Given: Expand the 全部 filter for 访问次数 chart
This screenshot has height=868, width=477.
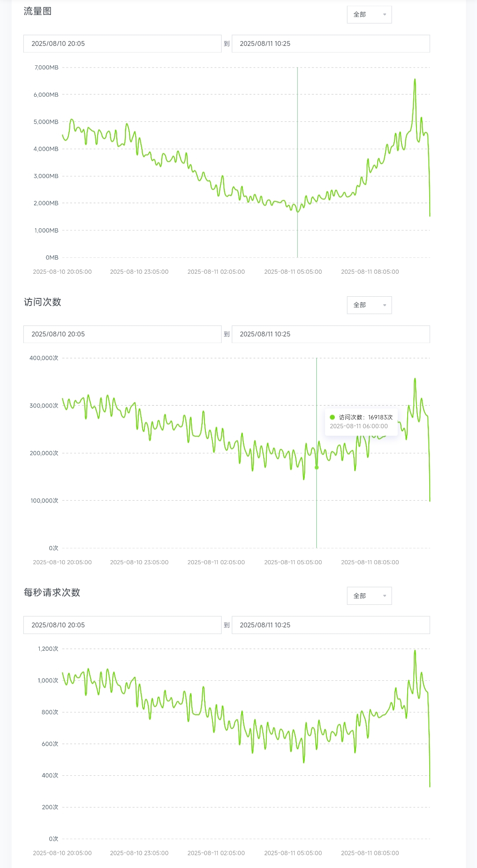Looking at the screenshot, I should tap(369, 305).
